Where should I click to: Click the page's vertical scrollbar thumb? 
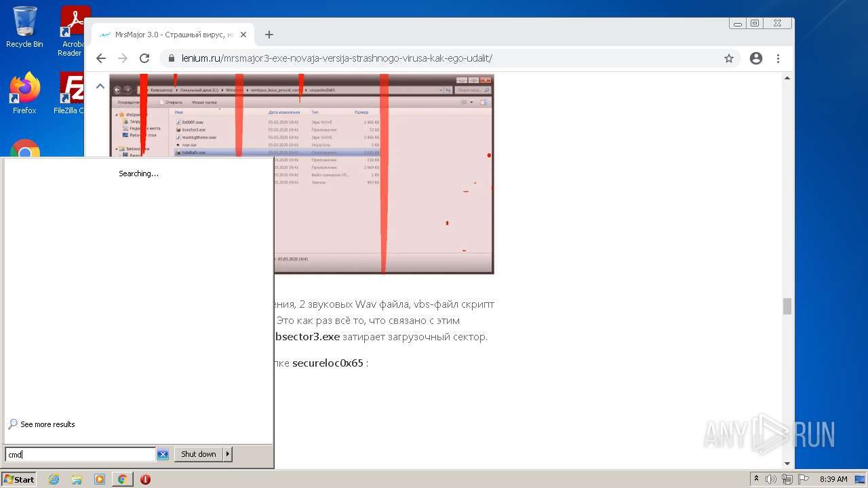[x=787, y=306]
